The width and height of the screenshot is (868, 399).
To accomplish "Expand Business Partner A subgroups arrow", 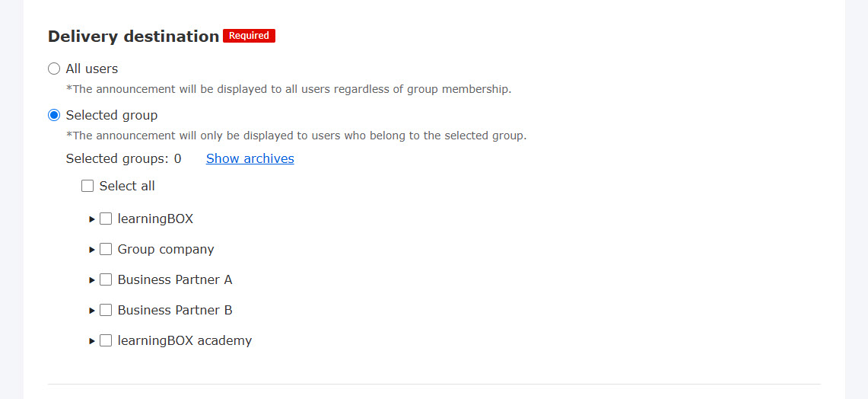I will 92,280.
